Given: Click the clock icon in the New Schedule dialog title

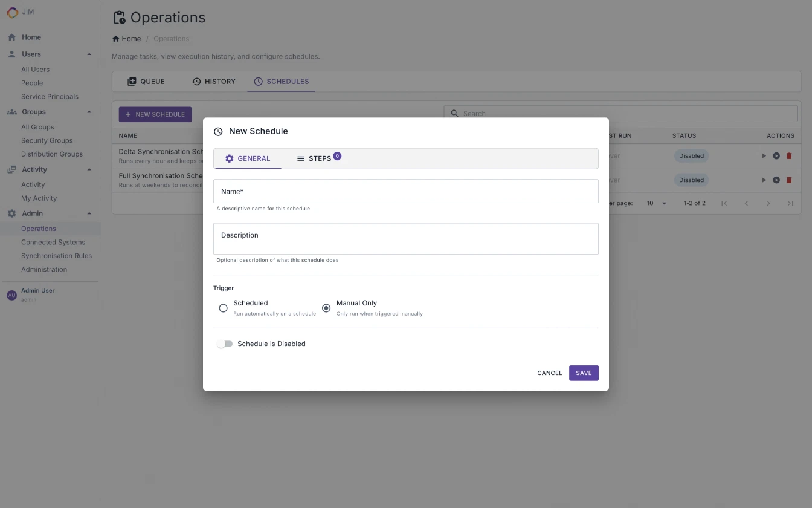Looking at the screenshot, I should pyautogui.click(x=218, y=131).
